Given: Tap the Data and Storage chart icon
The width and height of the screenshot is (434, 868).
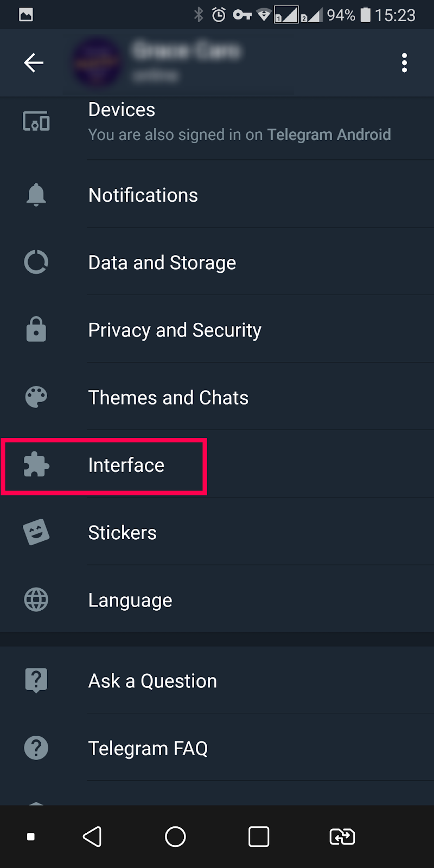Looking at the screenshot, I should pyautogui.click(x=36, y=263).
